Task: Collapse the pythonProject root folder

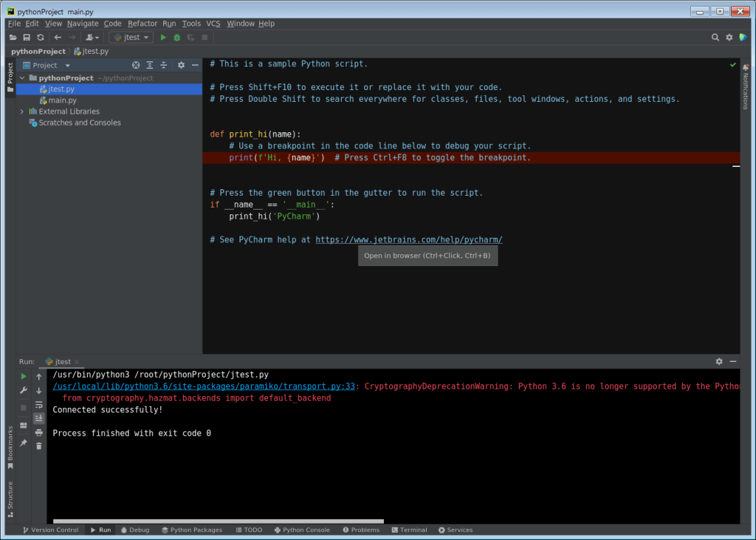Action: (x=22, y=78)
